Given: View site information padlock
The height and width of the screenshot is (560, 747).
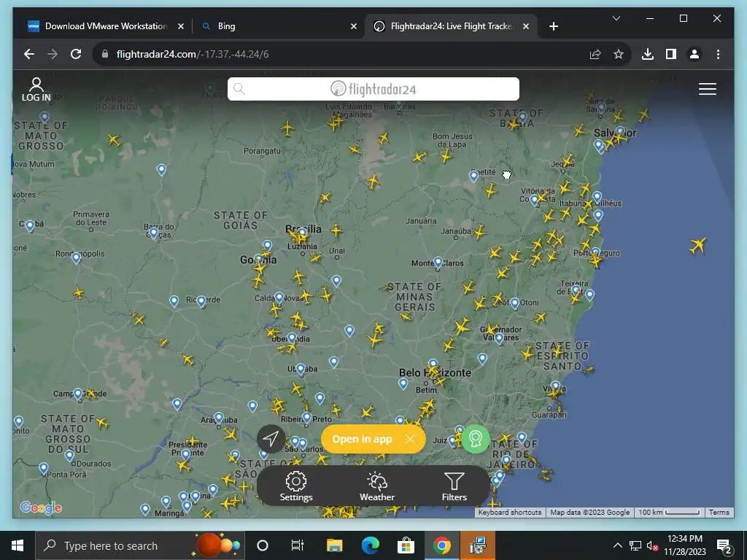Looking at the screenshot, I should (105, 54).
